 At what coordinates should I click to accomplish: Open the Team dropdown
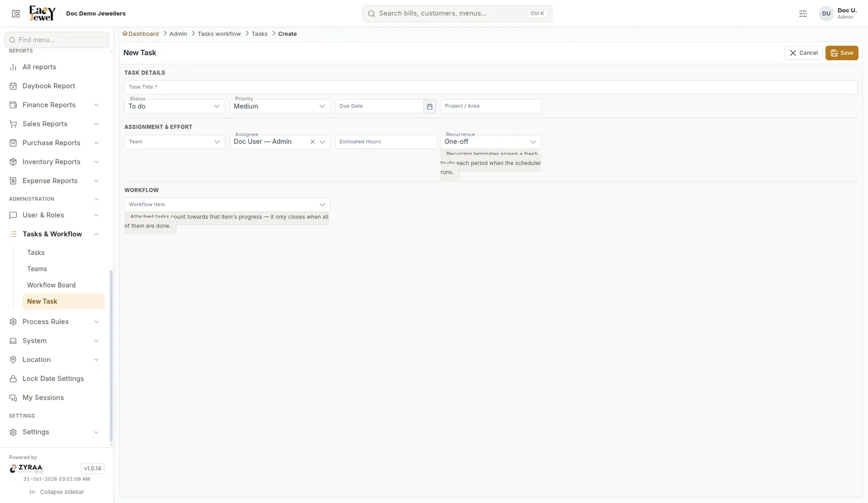click(x=174, y=142)
